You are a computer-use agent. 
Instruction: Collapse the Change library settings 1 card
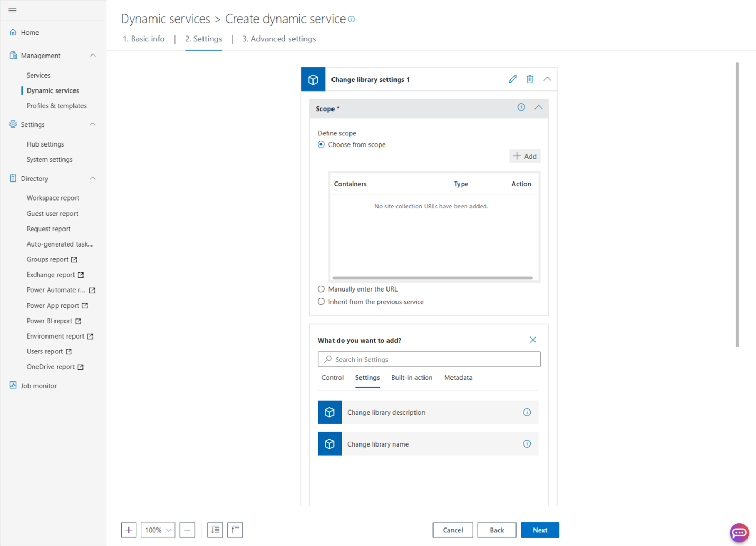tap(547, 79)
